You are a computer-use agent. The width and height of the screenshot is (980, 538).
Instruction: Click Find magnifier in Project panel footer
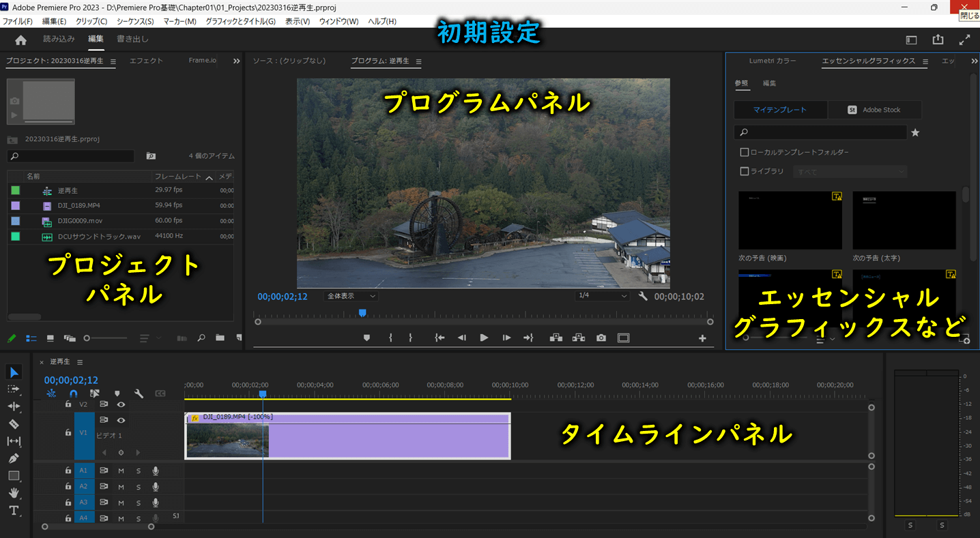pos(201,338)
